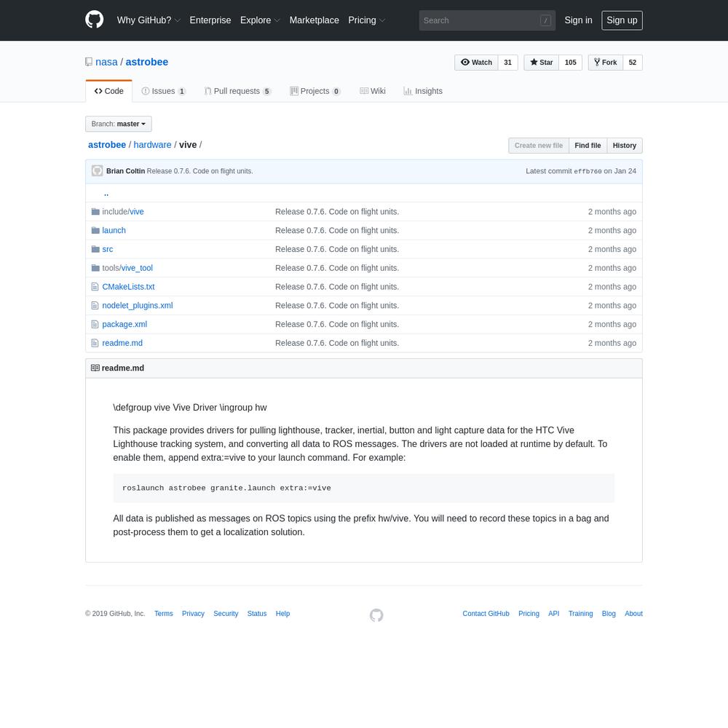Click the book icon in readme.md header

tap(95, 368)
